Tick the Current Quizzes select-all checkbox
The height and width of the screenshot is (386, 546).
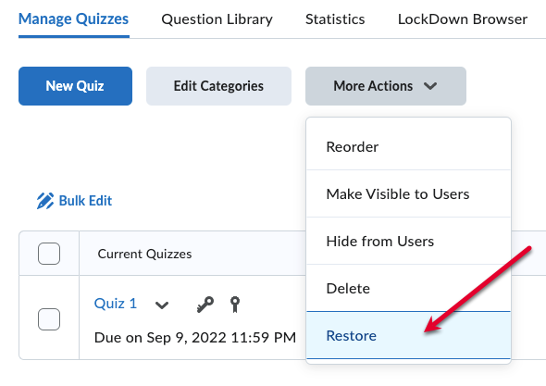click(49, 253)
